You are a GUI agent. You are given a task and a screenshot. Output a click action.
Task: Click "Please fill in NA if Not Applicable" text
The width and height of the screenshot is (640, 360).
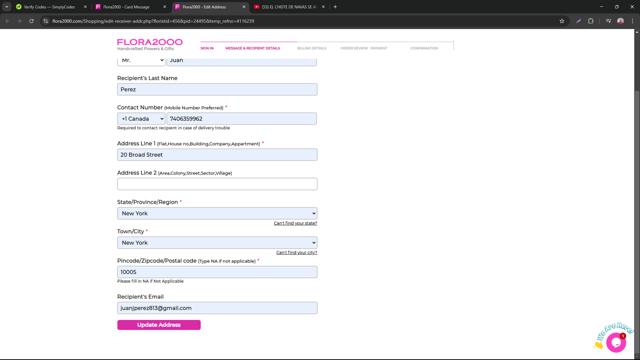[150, 281]
